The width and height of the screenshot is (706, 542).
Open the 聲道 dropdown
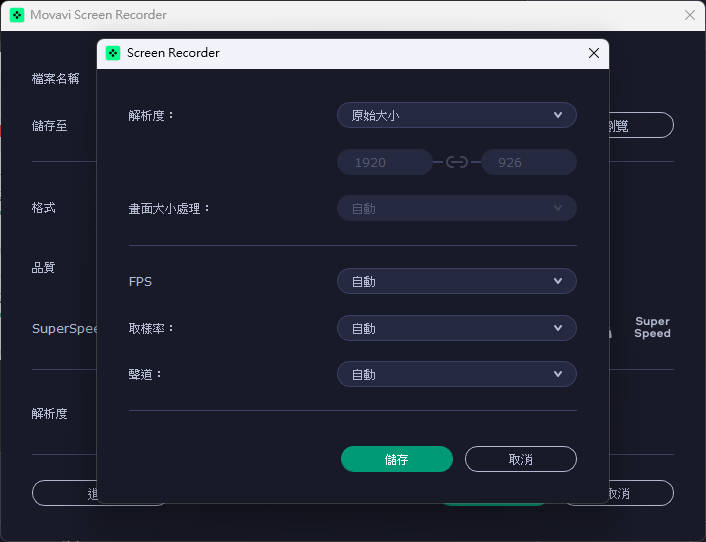[x=457, y=375]
